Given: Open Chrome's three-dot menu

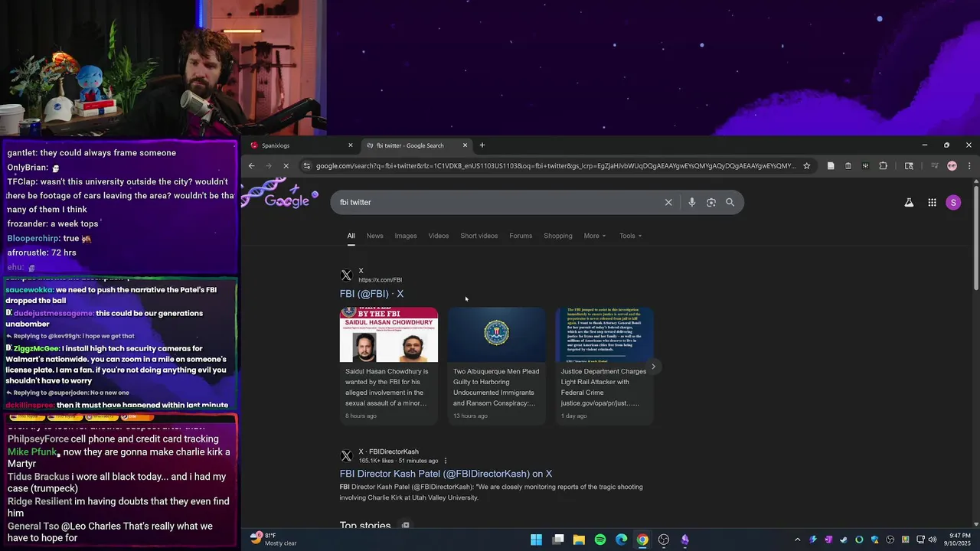Looking at the screenshot, I should (969, 166).
